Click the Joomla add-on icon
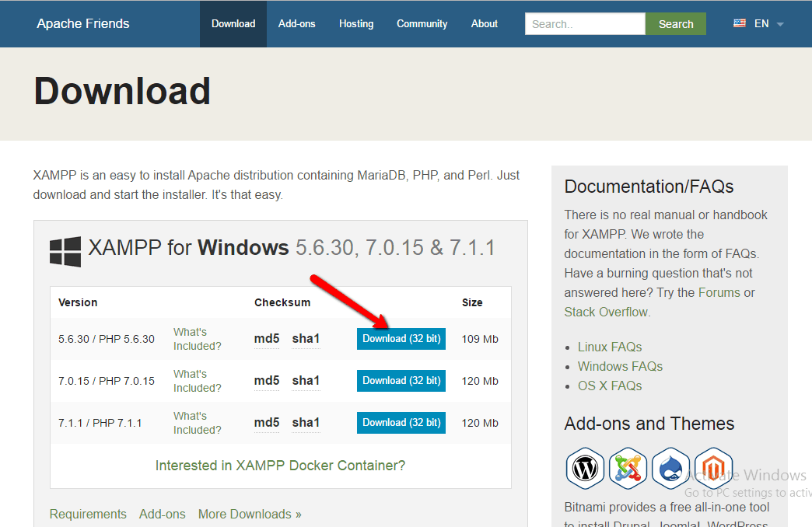This screenshot has width=812, height=527. (628, 469)
